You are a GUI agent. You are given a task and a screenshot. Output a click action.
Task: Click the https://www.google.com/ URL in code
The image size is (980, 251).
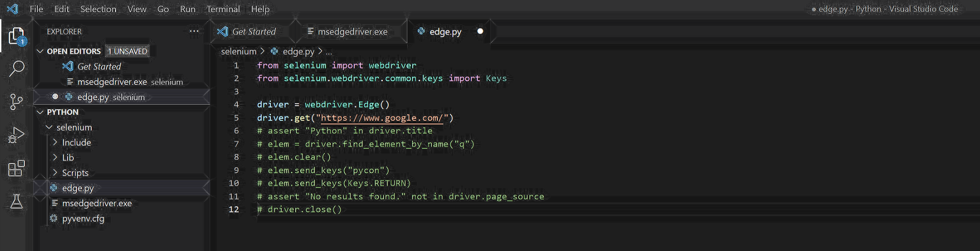pos(382,118)
